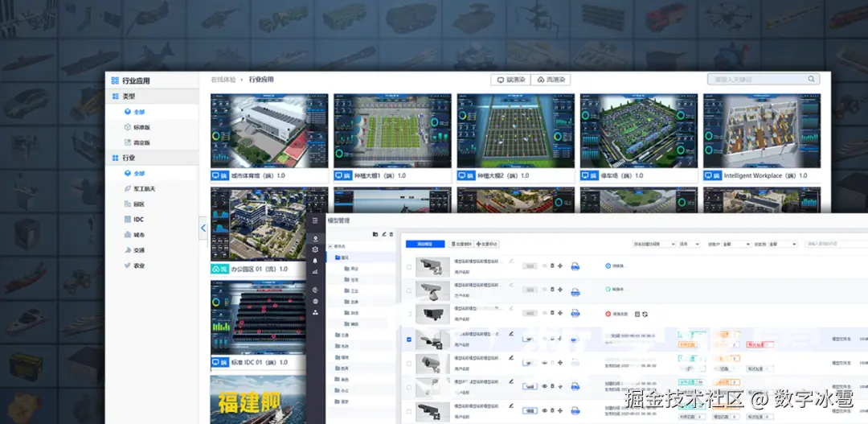
Task: Toggle the menu collapse icon in the model management dark sidebar
Action: coord(316,220)
